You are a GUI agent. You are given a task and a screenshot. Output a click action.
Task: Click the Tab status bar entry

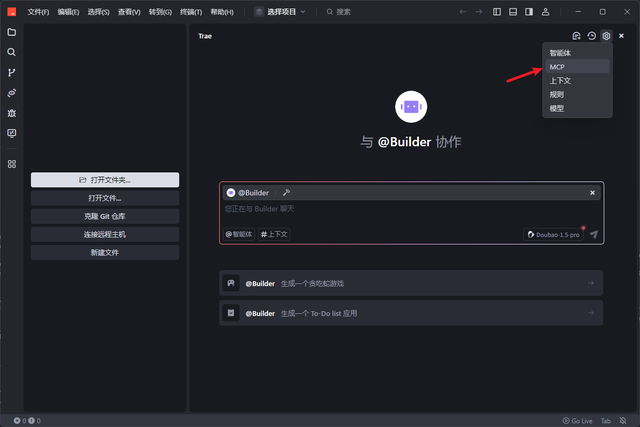click(606, 421)
